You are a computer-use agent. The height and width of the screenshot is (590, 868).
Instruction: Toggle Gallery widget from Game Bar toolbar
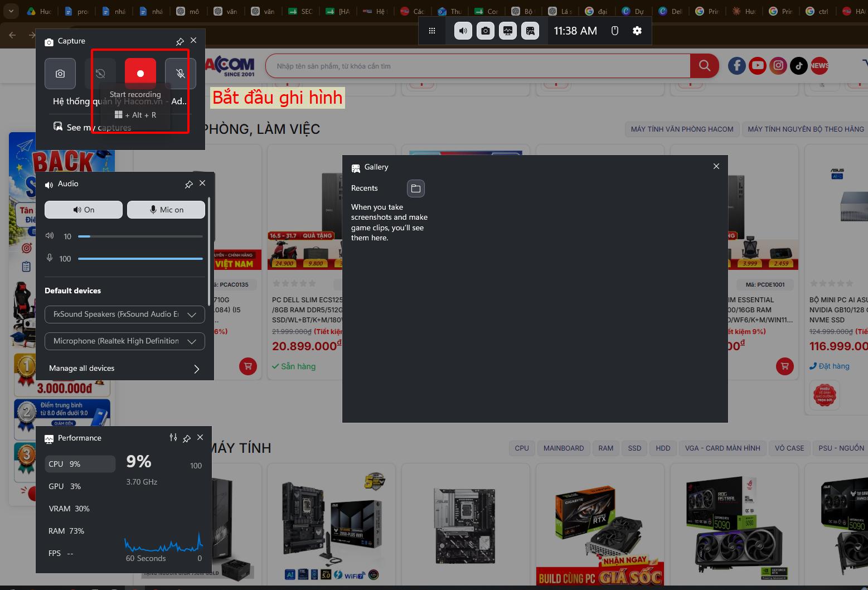point(530,31)
